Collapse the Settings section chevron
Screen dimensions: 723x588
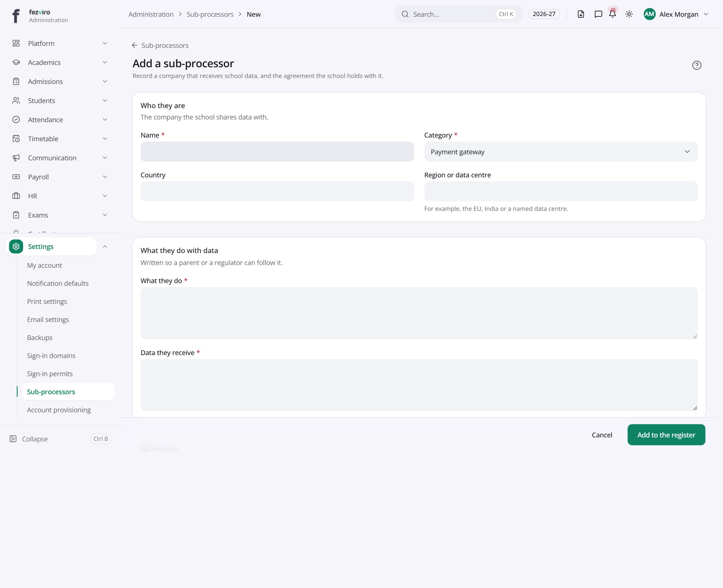click(x=105, y=247)
